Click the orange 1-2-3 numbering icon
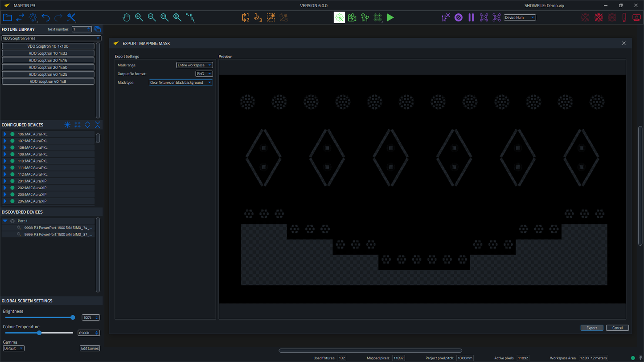Screen dimensions: 644x362 pyautogui.click(x=258, y=17)
